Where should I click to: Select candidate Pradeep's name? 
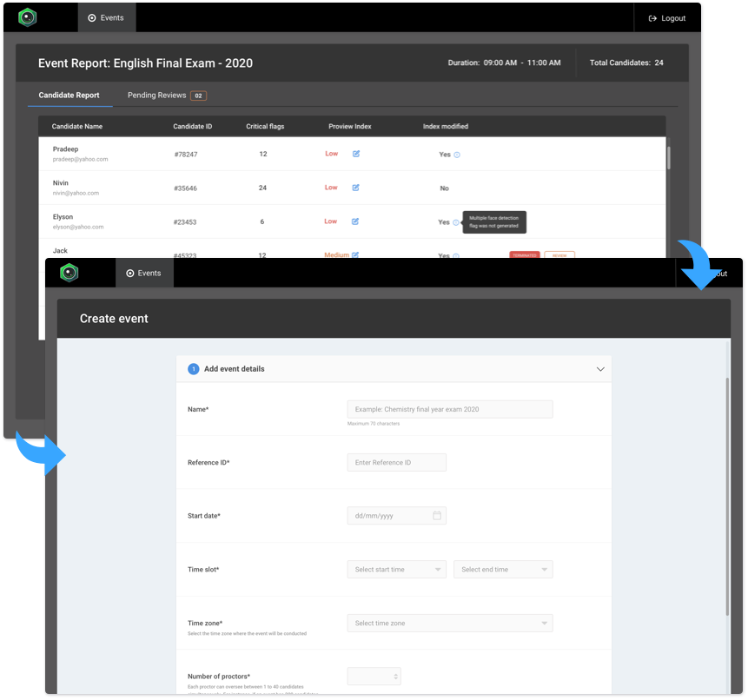pos(65,149)
